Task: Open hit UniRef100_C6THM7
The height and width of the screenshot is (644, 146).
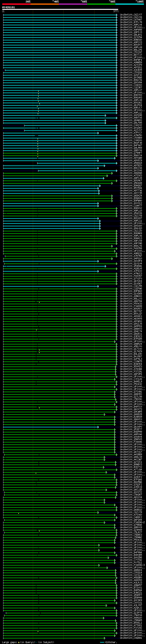Action: [x=131, y=20]
